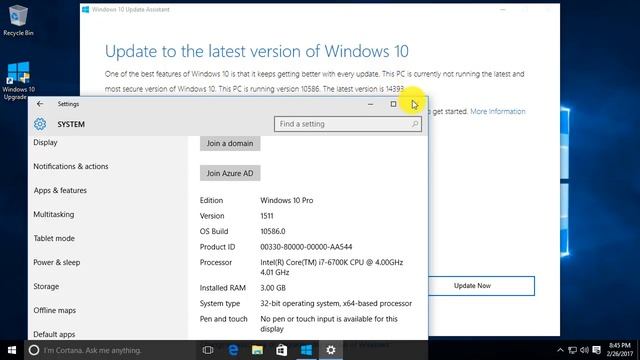Minimize the Settings window
640x360 pixels.
pos(371,104)
